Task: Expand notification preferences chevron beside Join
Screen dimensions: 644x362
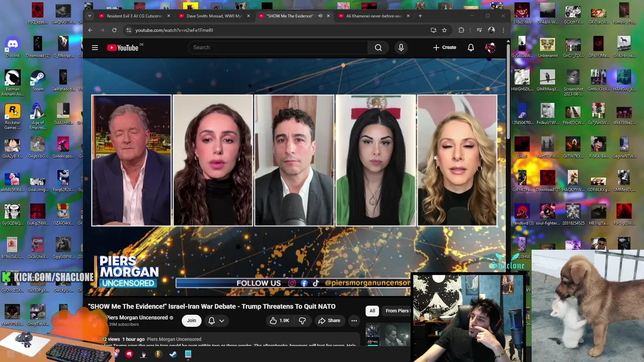Action: point(222,321)
